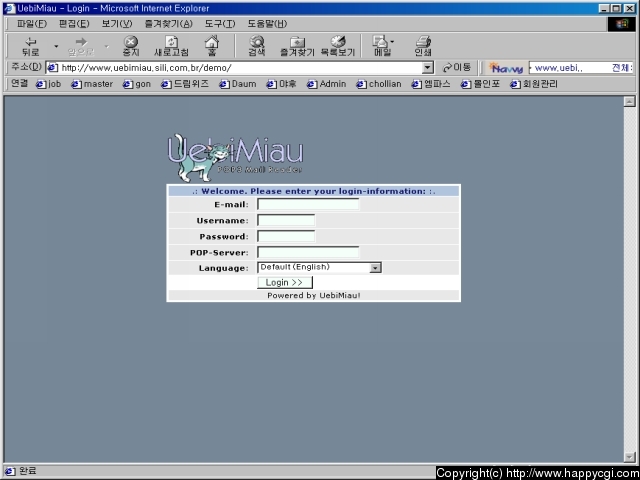Open the Admin link shortcut
Image resolution: width=640 pixels, height=480 pixels.
(327, 84)
